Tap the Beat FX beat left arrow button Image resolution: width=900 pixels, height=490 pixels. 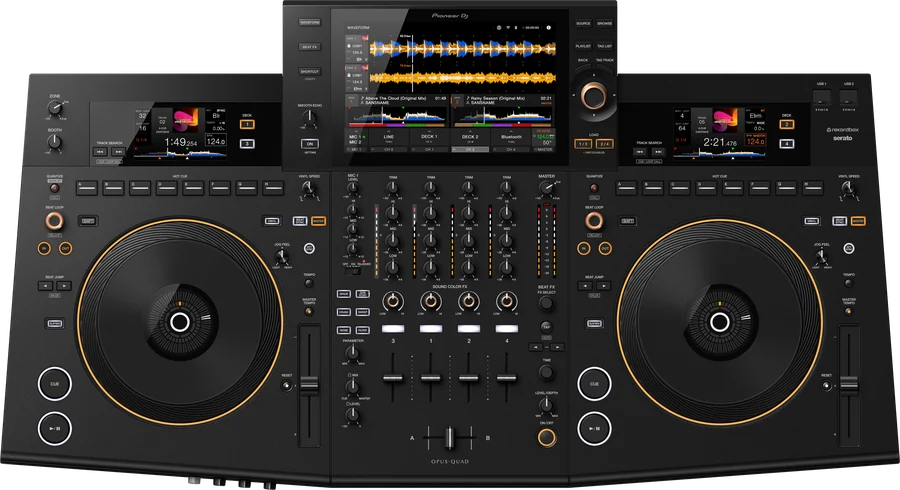(x=536, y=347)
